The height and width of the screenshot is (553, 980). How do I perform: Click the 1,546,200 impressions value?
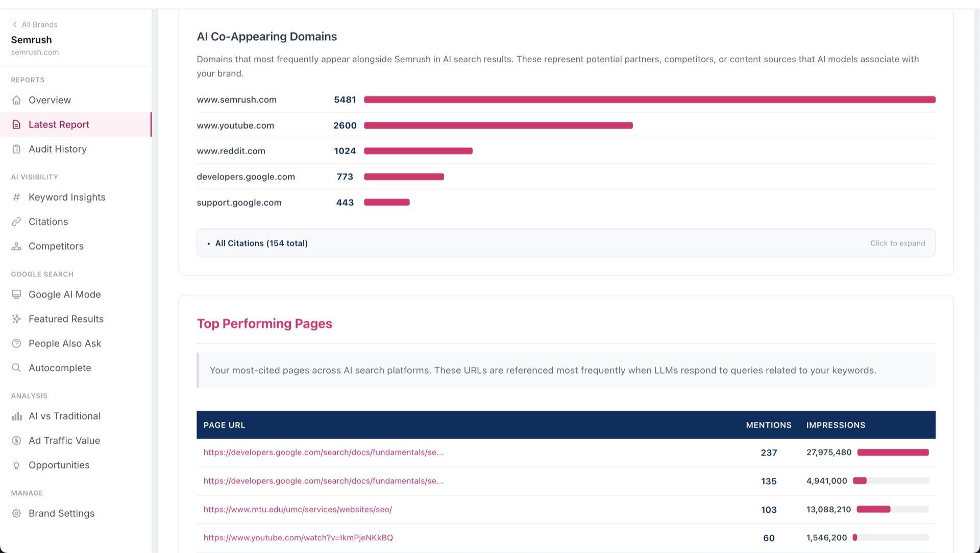pos(826,538)
